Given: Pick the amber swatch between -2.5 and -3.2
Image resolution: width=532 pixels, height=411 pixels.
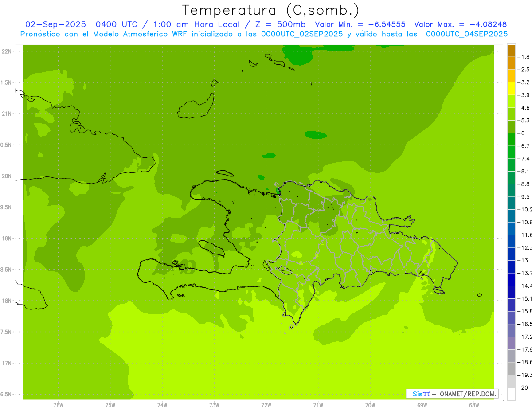Looking at the screenshot, I should pyautogui.click(x=511, y=76).
